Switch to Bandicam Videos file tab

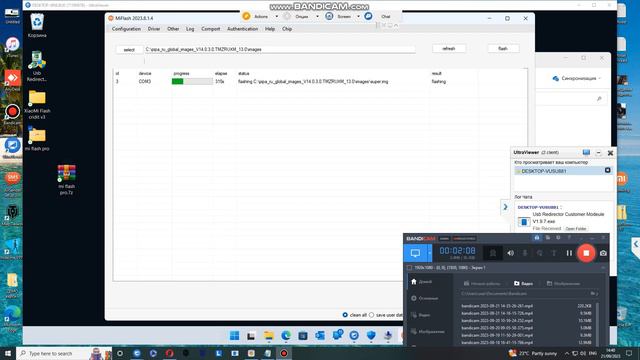[x=523, y=283]
